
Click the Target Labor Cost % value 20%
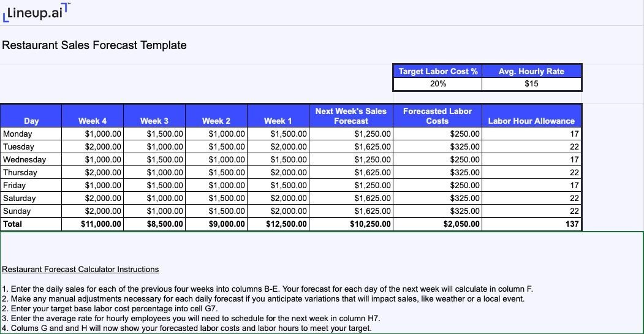[438, 84]
